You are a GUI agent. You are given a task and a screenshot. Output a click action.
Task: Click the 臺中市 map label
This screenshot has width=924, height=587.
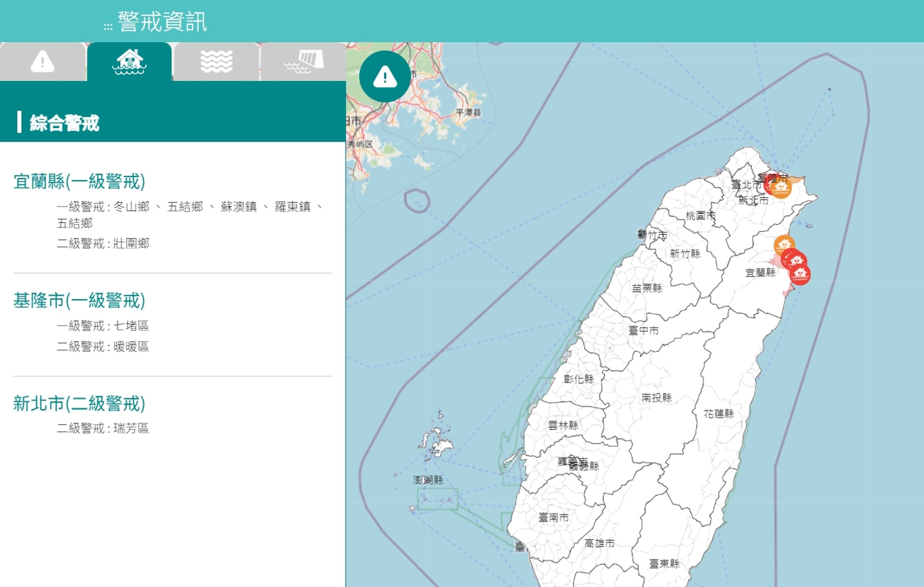[x=644, y=330]
